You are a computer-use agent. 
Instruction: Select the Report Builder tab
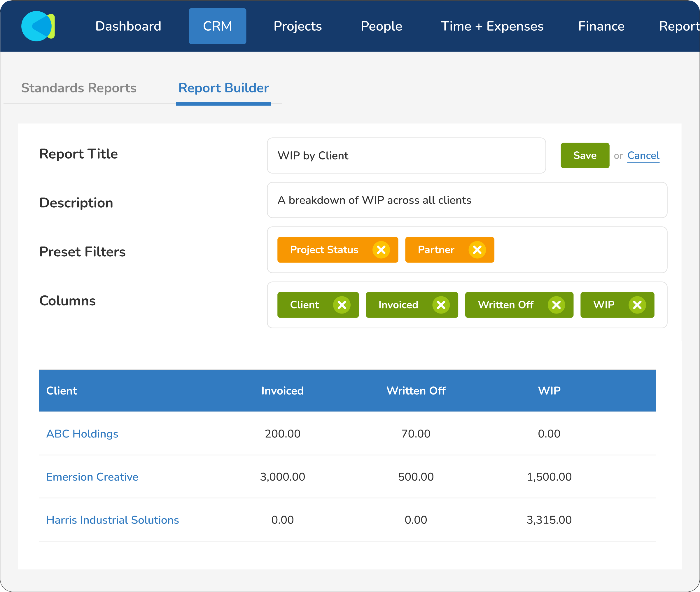coord(223,88)
